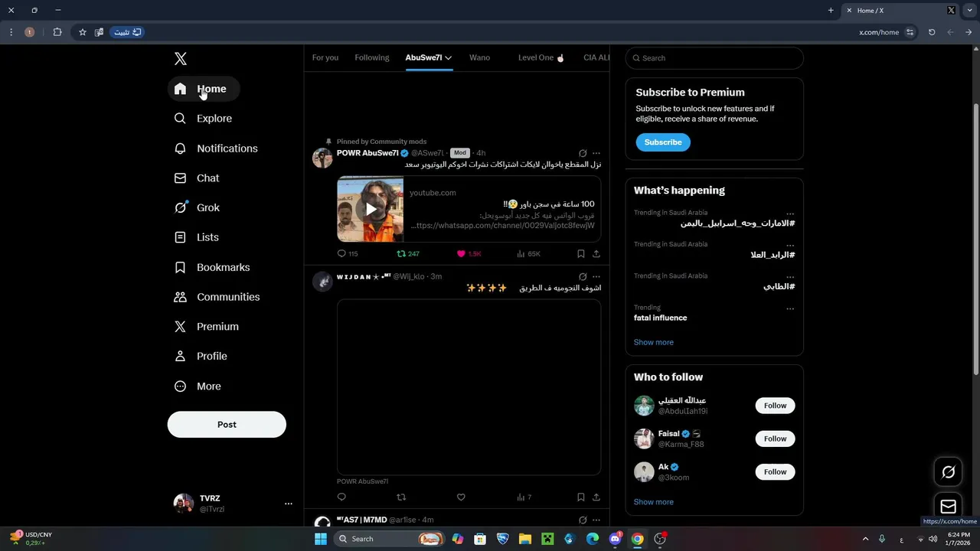Click the X logo above the Home item
The width and height of the screenshot is (980, 551).
pyautogui.click(x=181, y=59)
